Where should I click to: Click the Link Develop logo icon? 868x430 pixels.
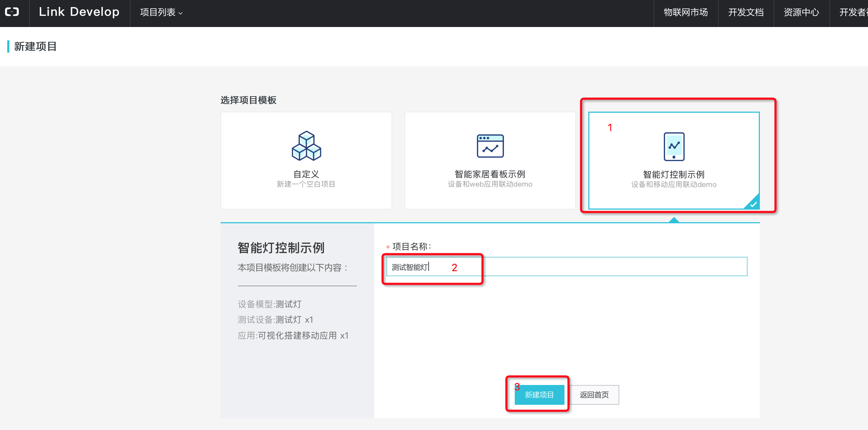coord(12,12)
